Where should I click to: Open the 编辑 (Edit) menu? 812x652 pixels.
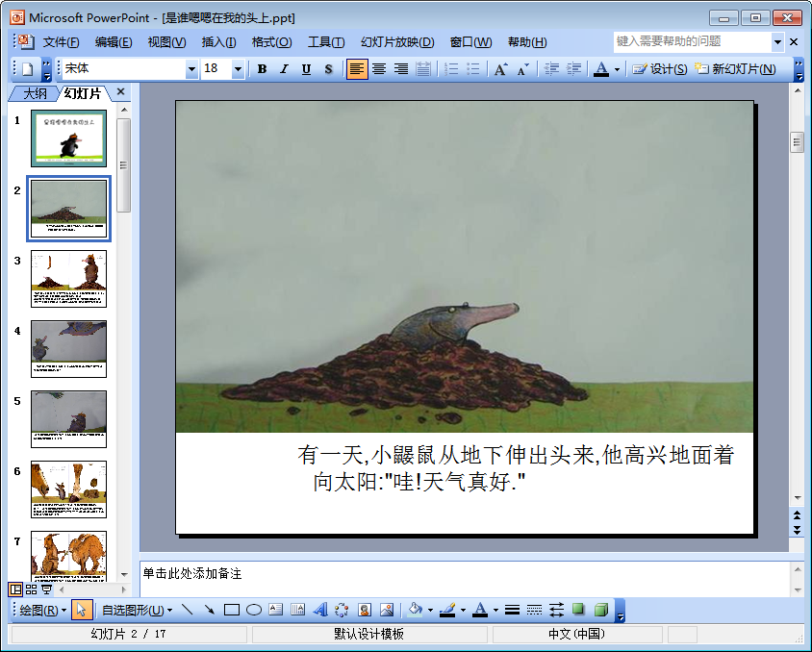pos(114,42)
